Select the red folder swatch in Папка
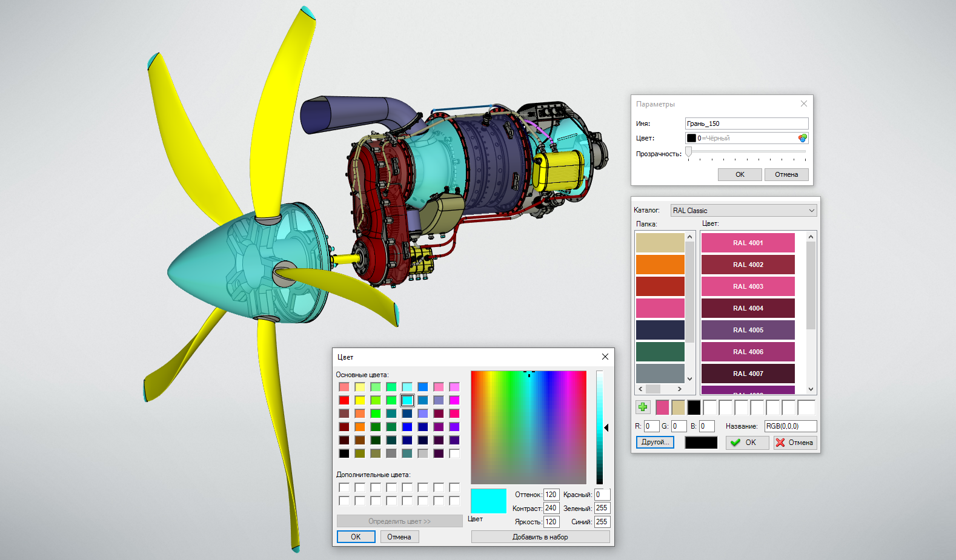956x560 pixels. [660, 286]
